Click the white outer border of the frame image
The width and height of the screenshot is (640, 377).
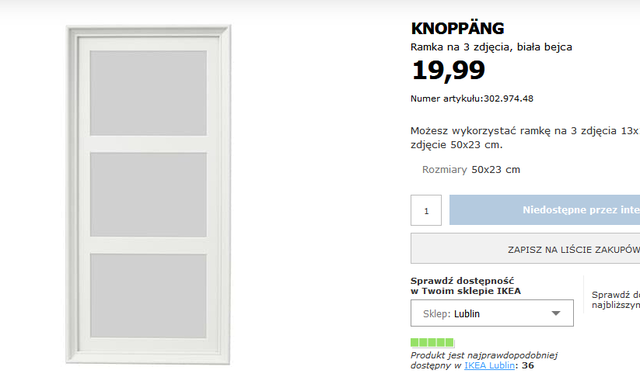72,195
